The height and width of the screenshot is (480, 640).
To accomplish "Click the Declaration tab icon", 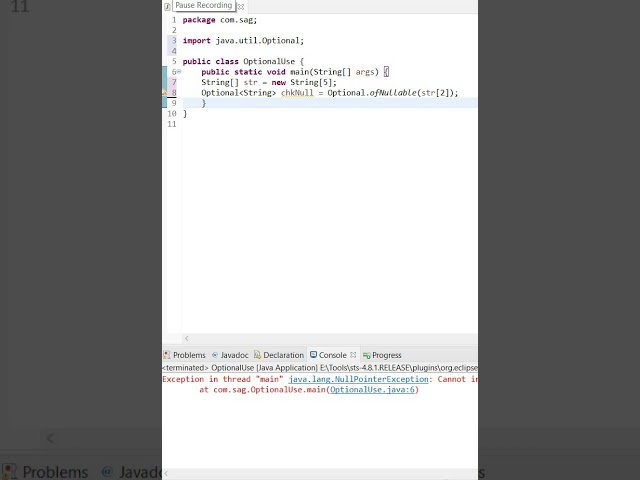I will coord(257,355).
